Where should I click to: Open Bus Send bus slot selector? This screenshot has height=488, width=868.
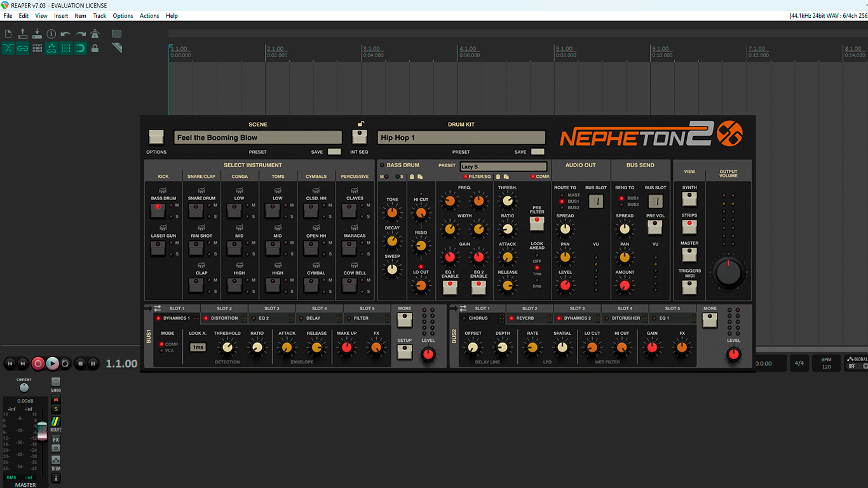pos(655,201)
